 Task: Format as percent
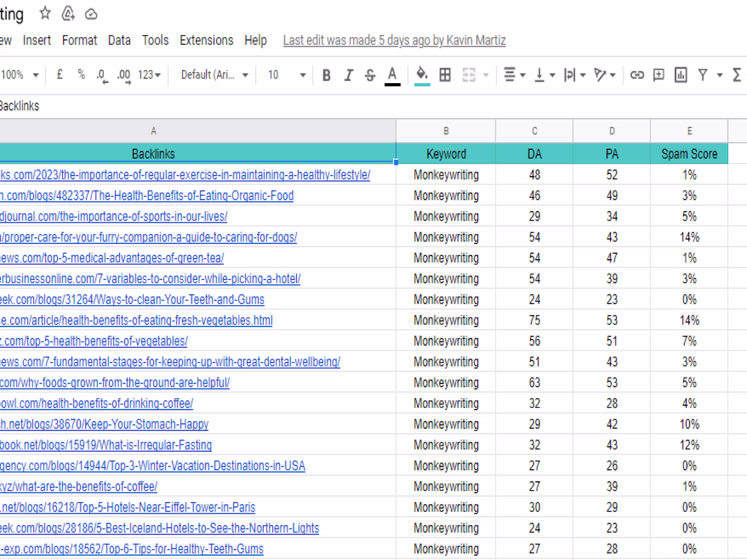[x=81, y=75]
